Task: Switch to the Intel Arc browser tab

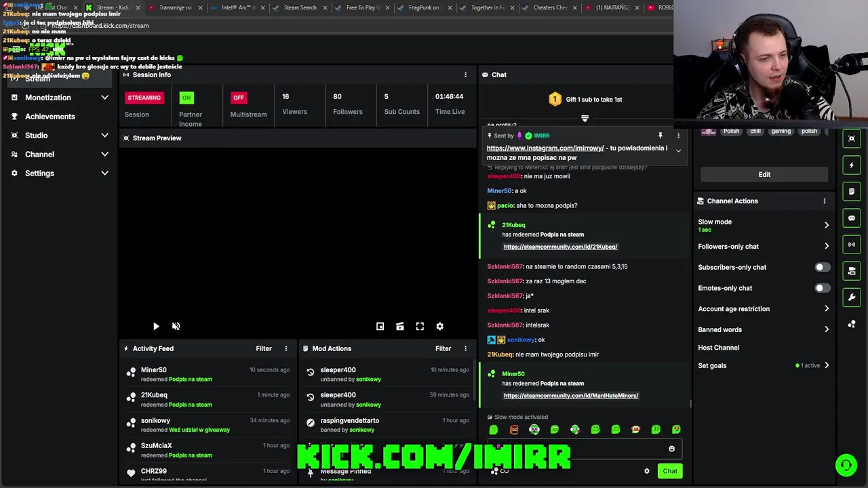Action: point(237,7)
